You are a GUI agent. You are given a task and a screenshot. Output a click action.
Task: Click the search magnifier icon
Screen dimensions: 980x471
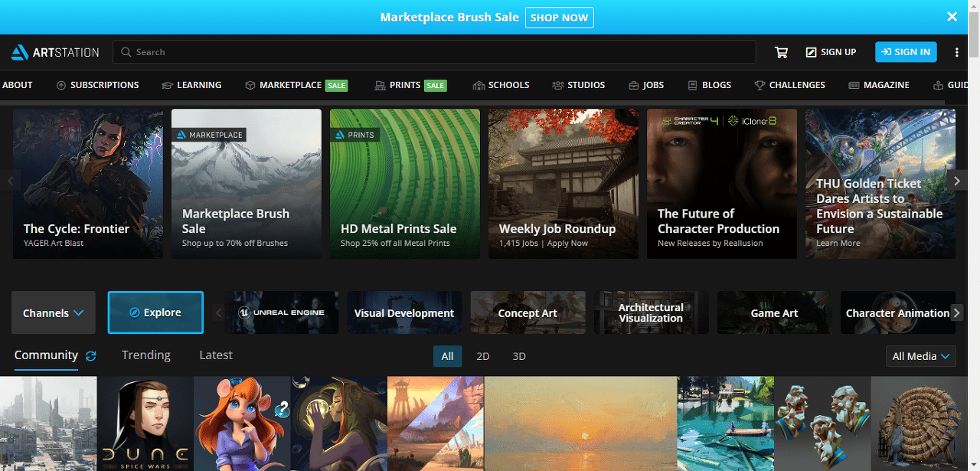126,52
